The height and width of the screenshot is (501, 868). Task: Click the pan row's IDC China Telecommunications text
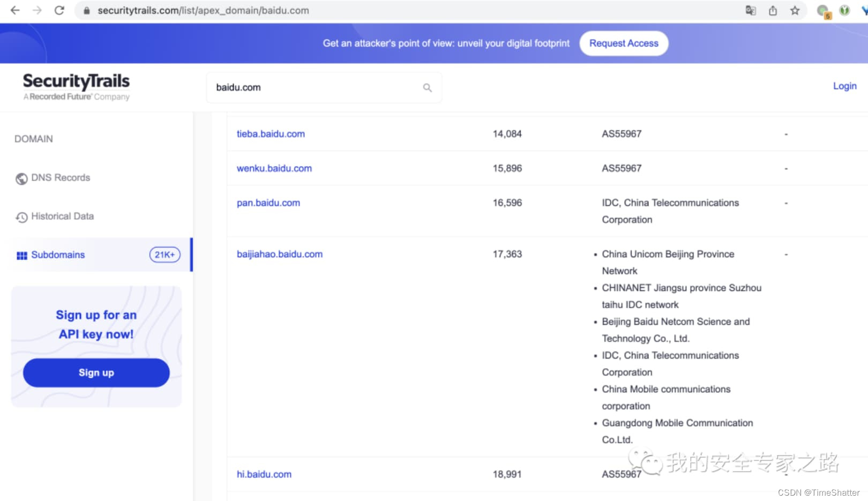(x=670, y=211)
